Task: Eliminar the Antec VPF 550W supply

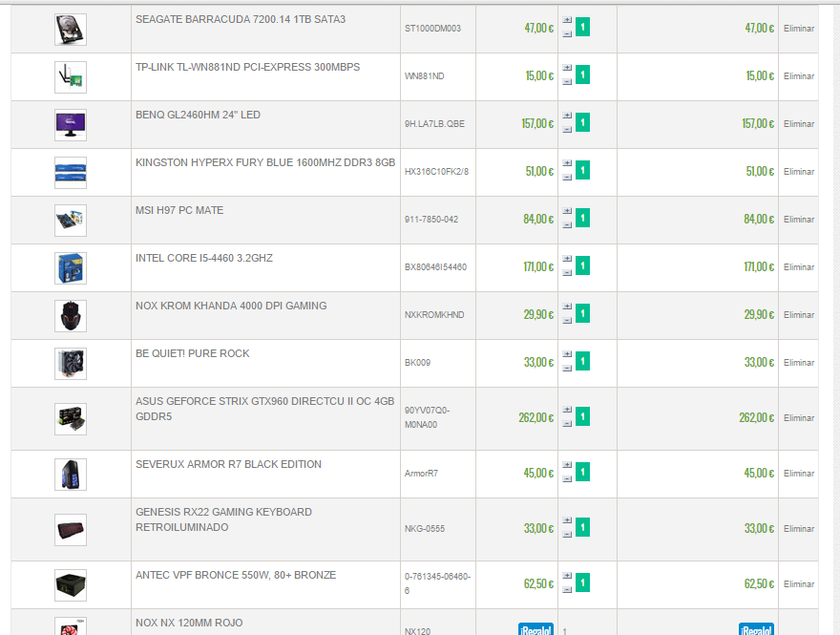Action: click(799, 584)
